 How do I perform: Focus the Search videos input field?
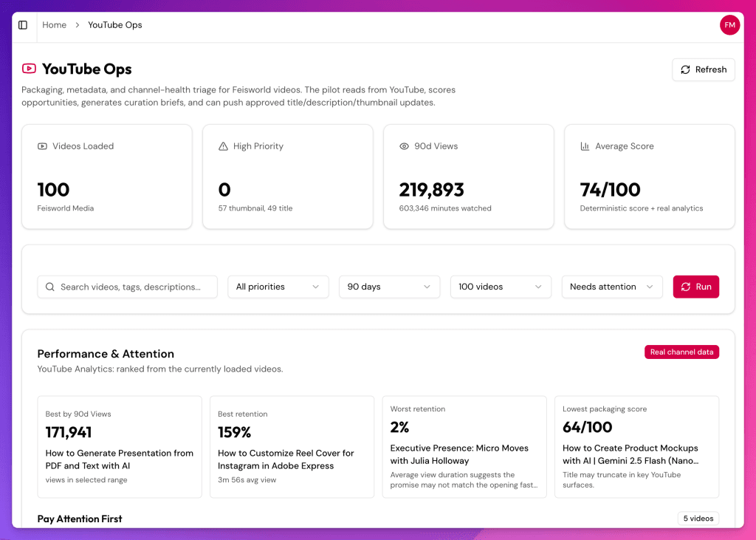[127, 287]
